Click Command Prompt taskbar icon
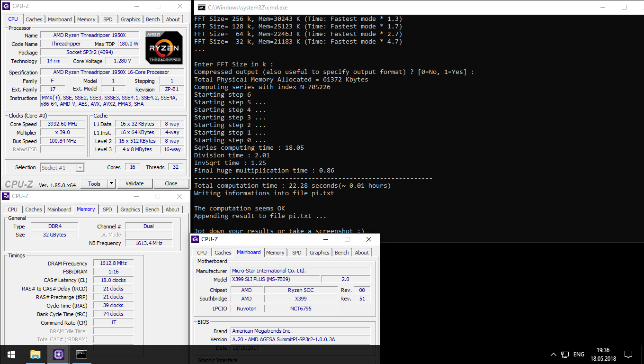This screenshot has height=364, width=644. coord(81,354)
